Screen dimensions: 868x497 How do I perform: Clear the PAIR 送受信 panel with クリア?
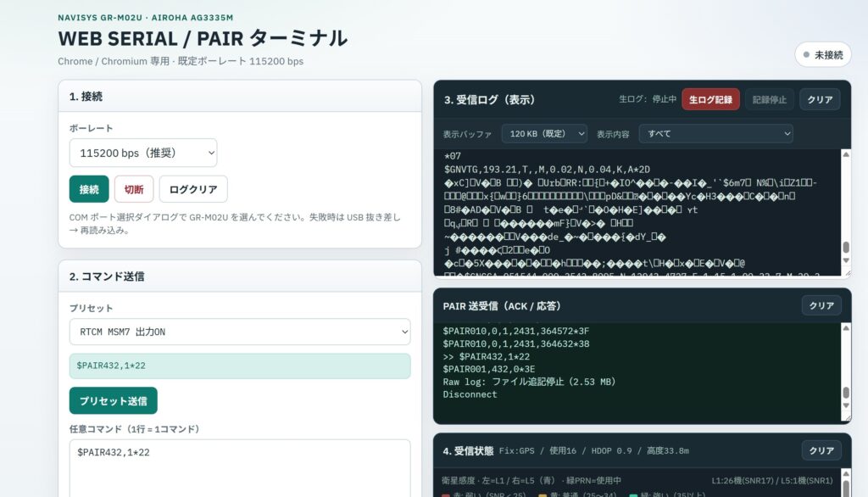(x=821, y=306)
